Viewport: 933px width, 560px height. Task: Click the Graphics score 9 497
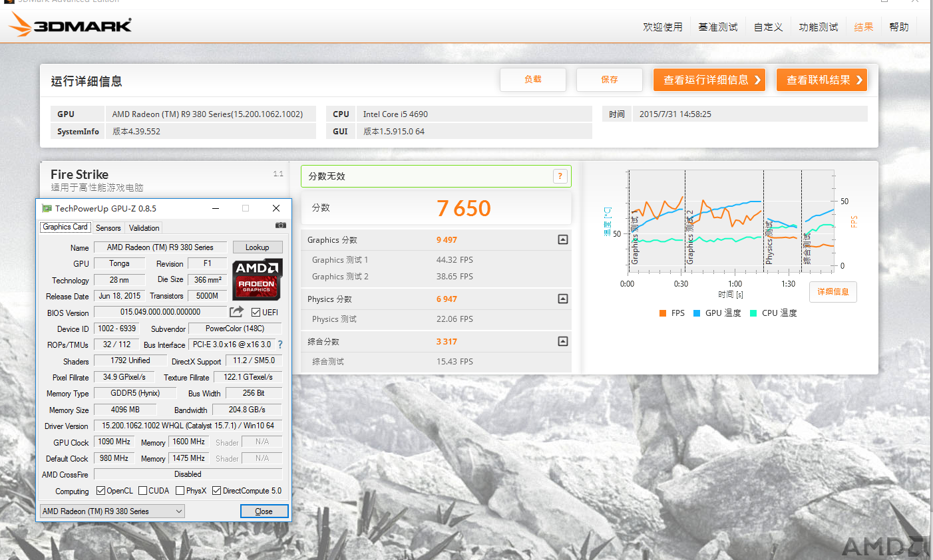(x=447, y=239)
